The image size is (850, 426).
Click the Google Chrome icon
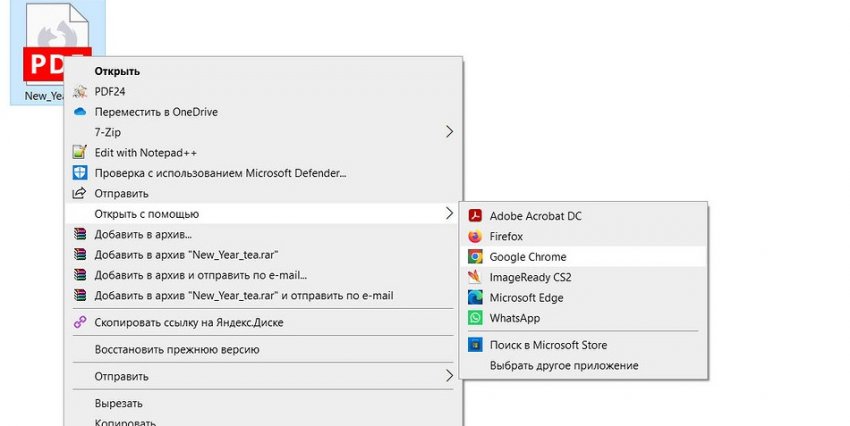(x=475, y=257)
